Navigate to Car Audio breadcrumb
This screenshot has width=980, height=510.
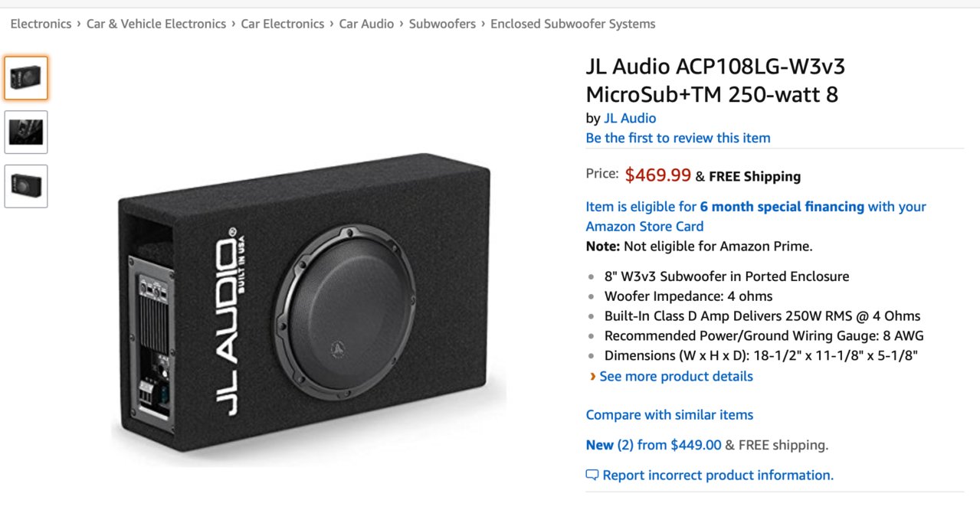click(366, 24)
